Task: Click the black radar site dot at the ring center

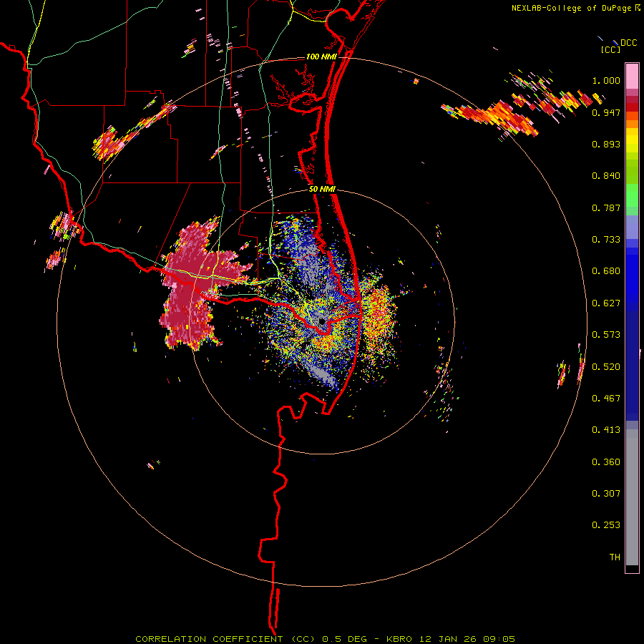Action: pos(322,321)
